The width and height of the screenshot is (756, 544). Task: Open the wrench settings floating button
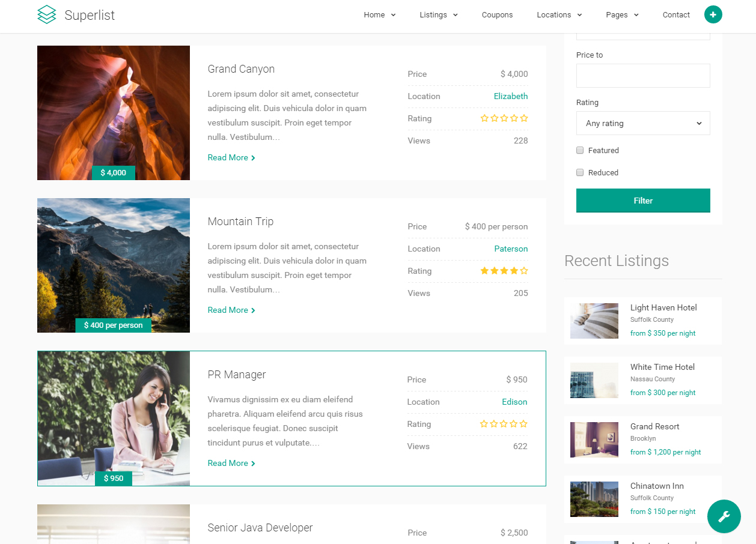tap(724, 516)
